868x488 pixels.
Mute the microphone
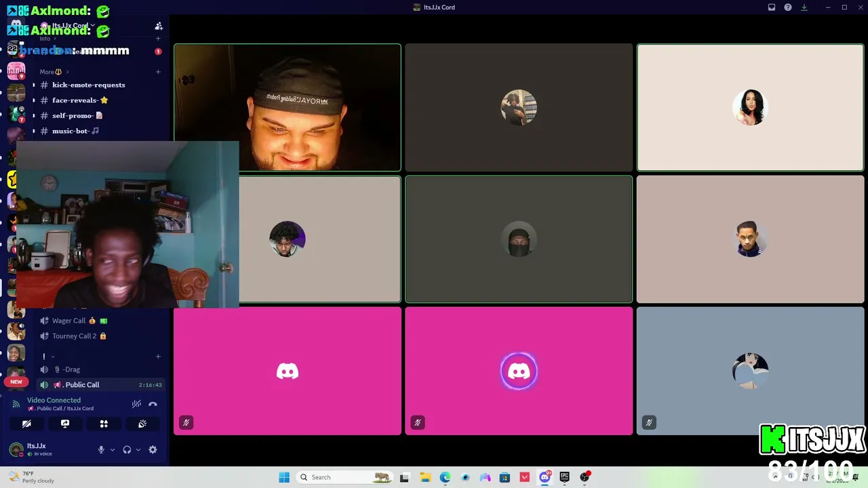pos(101,449)
